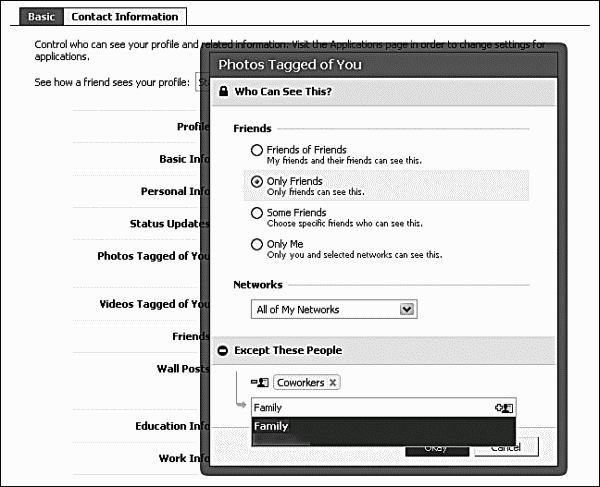The width and height of the screenshot is (600, 487).
Task: Switch to the Basic tab
Action: pyautogui.click(x=42, y=16)
